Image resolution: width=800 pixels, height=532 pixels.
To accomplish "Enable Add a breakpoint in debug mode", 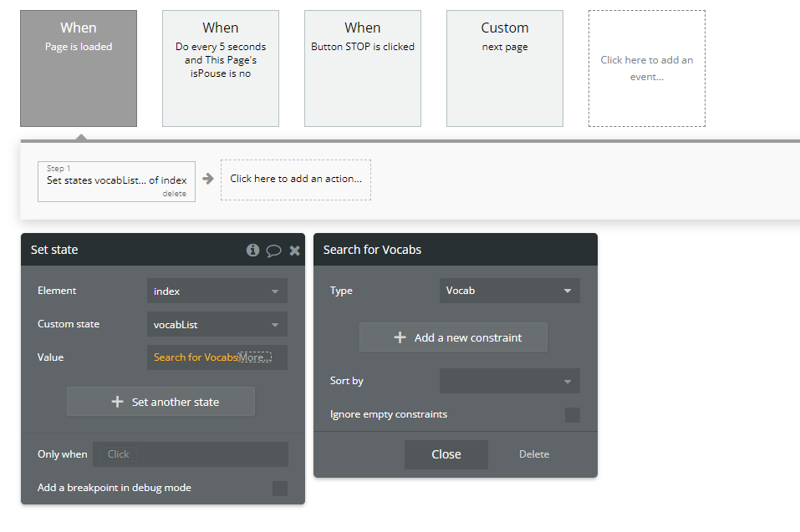I will [x=279, y=489].
